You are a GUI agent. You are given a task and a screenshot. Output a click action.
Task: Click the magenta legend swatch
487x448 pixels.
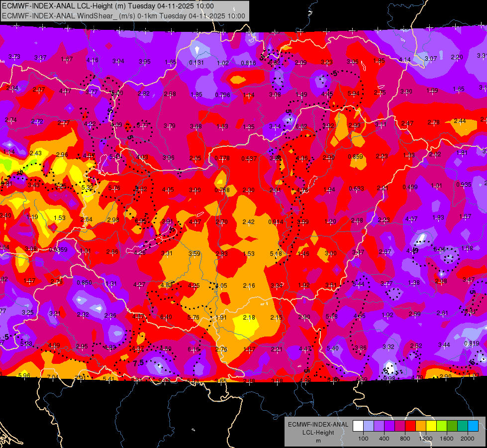(x=400, y=426)
